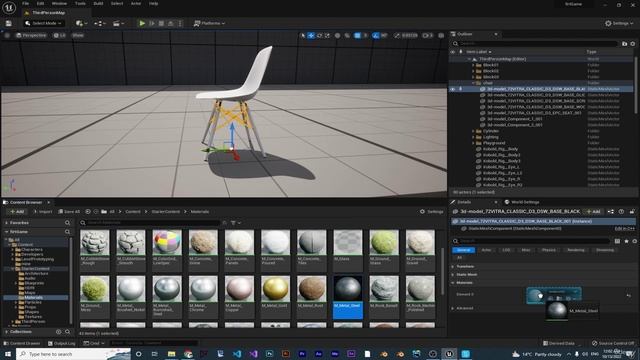640x360 pixels.
Task: Collapse the chair folder in Outliner
Action: click(473, 83)
